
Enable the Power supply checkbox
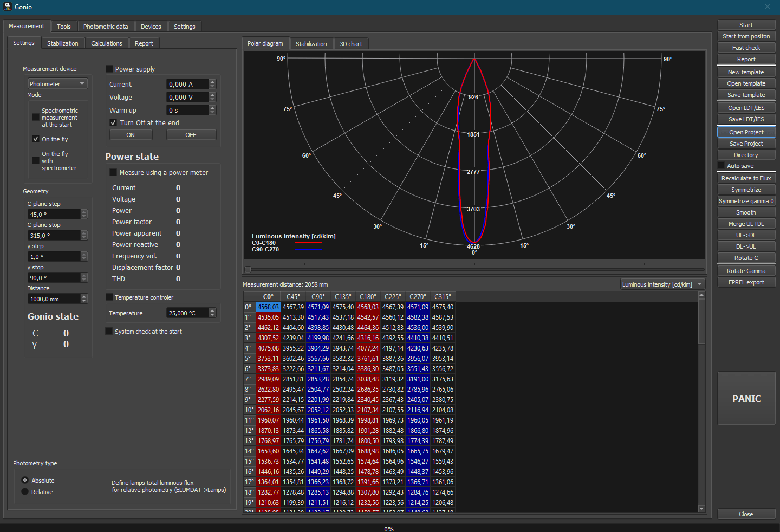click(x=109, y=69)
